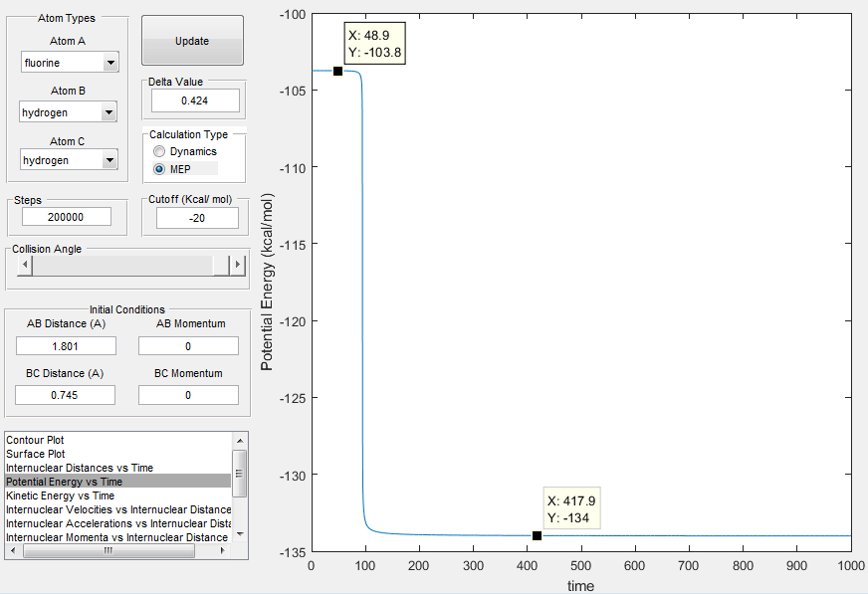Expand the Atom B hydrogen dropdown
Viewport: 868px width, 594px height.
pyautogui.click(x=68, y=111)
